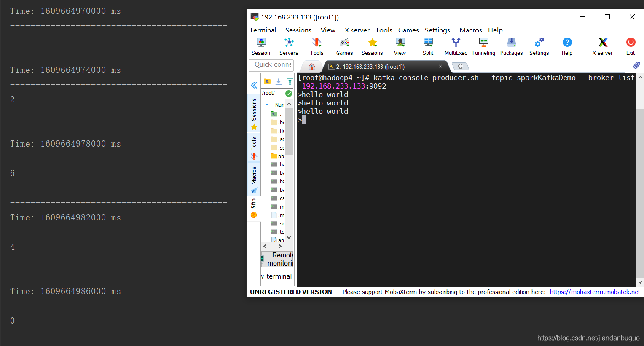Viewport: 644px width, 346px height.
Task: Open the Settings menu in menu bar
Action: [437, 30]
